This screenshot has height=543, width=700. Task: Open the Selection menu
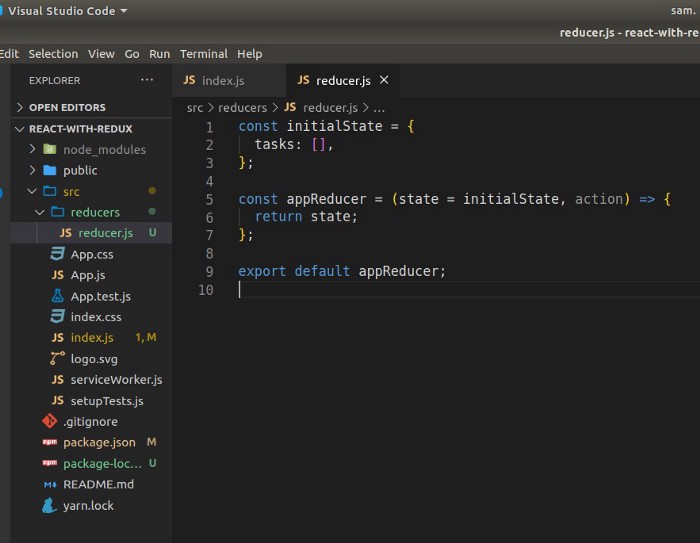pos(53,54)
